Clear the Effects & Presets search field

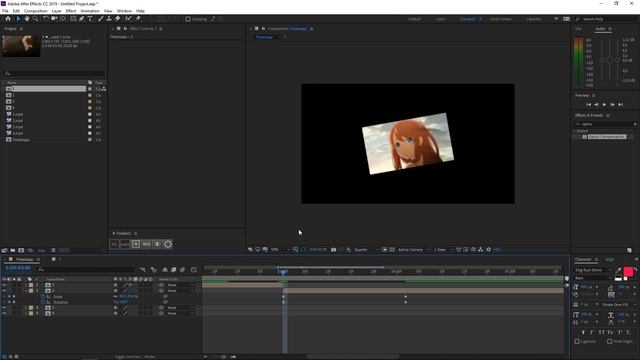635,124
